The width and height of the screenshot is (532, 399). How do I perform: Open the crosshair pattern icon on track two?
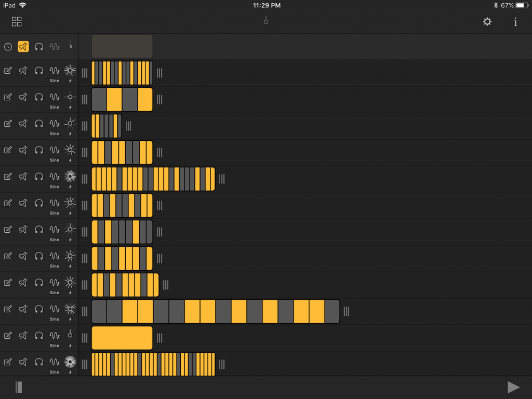[70, 97]
